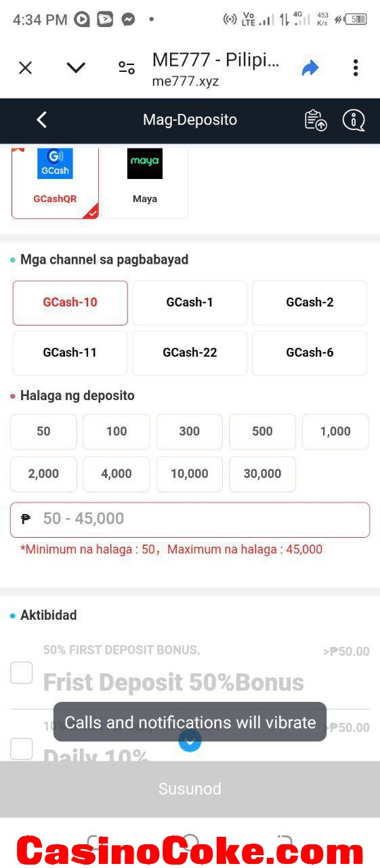Open deposit records clipboard icon

pos(316,120)
